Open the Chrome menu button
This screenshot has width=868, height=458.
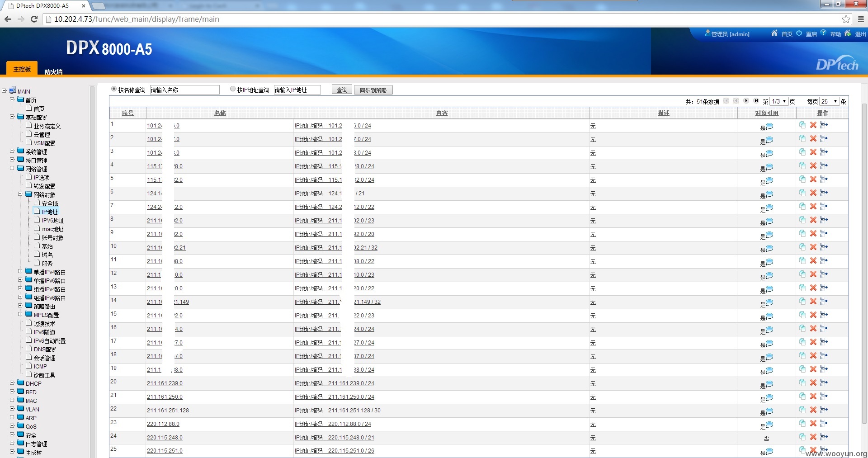click(x=861, y=19)
